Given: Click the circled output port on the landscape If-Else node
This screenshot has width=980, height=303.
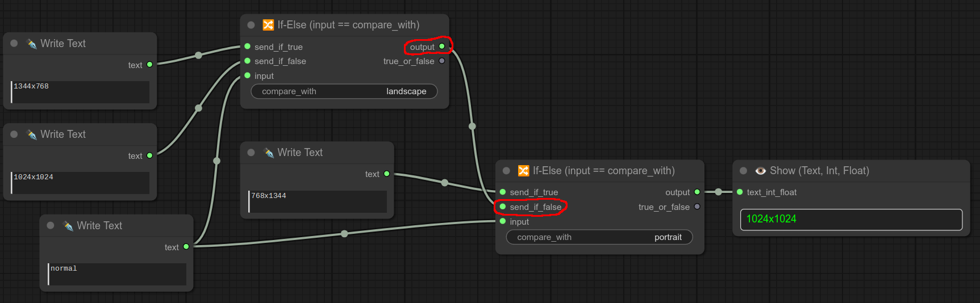Looking at the screenshot, I should point(442,47).
